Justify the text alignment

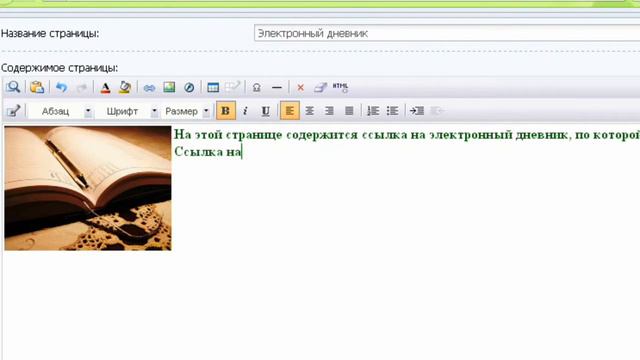tap(349, 111)
